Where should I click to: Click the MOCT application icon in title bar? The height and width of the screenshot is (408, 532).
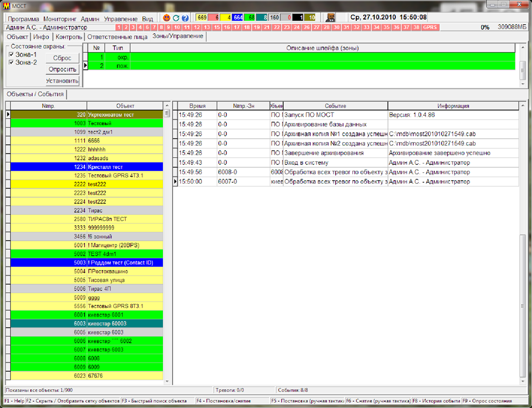[6, 6]
